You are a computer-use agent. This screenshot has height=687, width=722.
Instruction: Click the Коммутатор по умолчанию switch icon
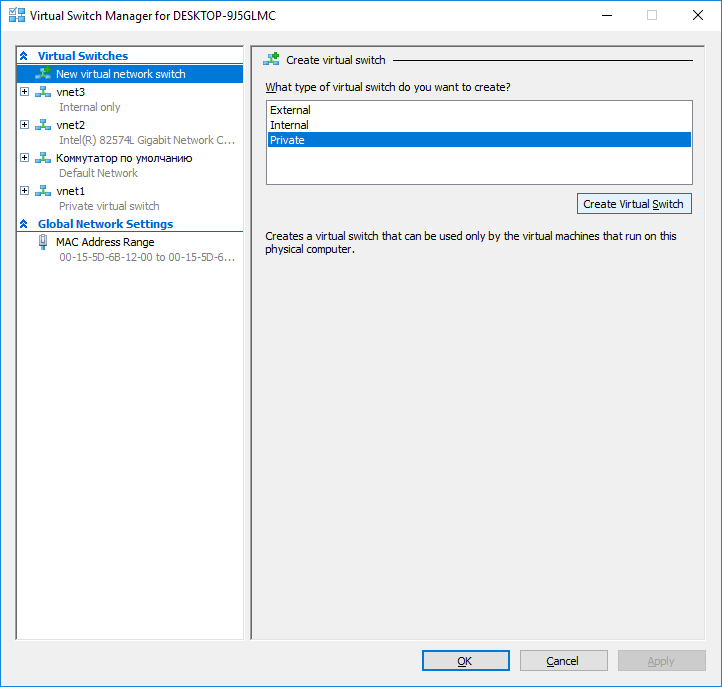pyautogui.click(x=43, y=158)
